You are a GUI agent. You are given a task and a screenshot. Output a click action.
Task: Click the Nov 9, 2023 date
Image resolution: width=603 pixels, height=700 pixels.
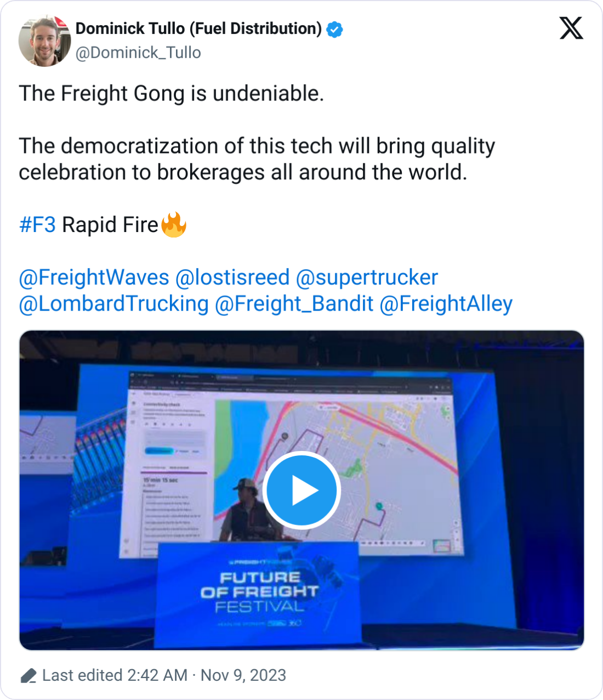[243, 675]
